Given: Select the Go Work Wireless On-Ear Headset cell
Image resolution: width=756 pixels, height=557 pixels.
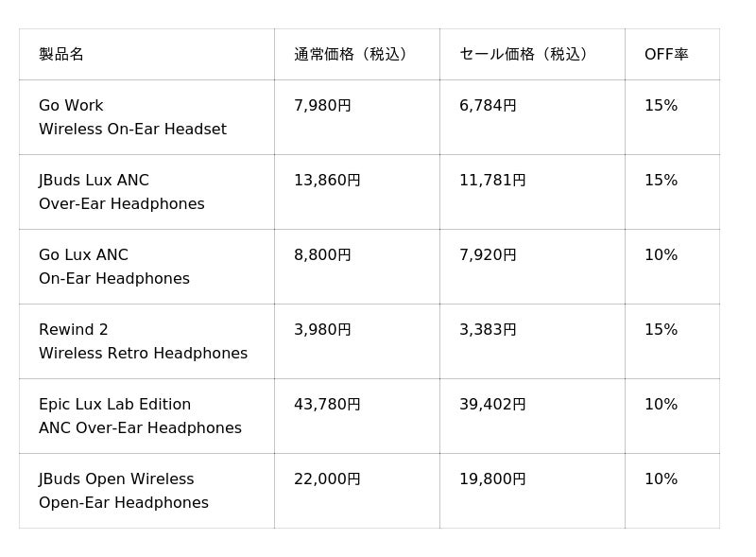Looking at the screenshot, I should click(132, 117).
